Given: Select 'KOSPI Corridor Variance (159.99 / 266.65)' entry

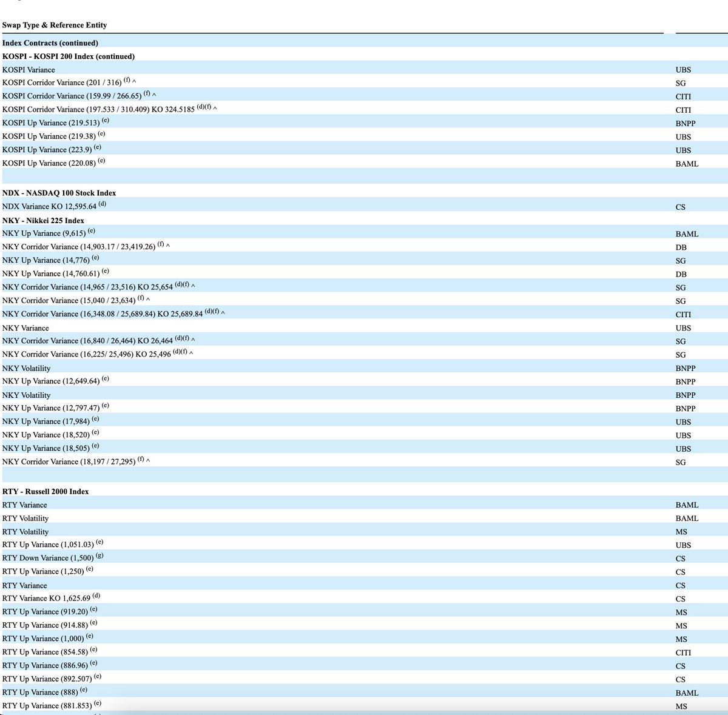Looking at the screenshot, I should pyautogui.click(x=364, y=95).
